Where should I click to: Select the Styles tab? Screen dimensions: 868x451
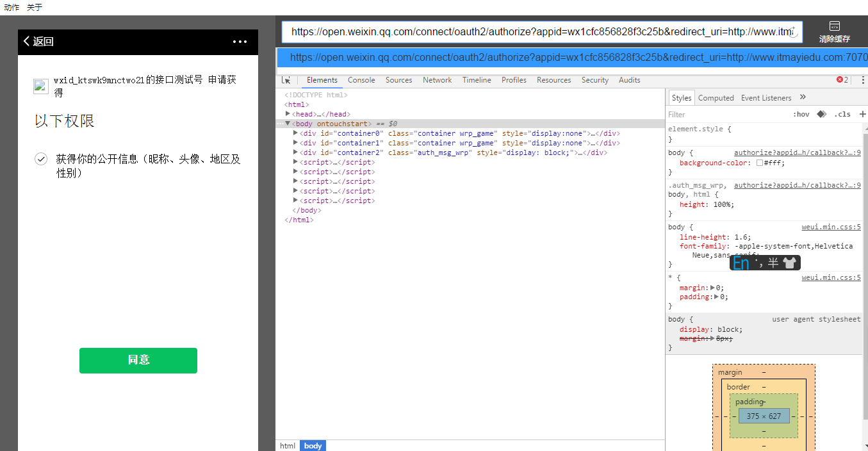[682, 98]
